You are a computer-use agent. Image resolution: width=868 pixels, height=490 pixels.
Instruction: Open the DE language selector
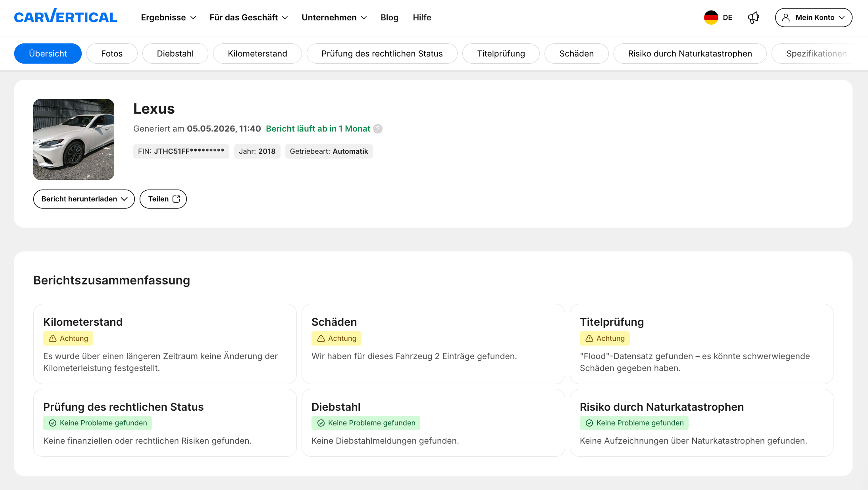[x=718, y=17]
